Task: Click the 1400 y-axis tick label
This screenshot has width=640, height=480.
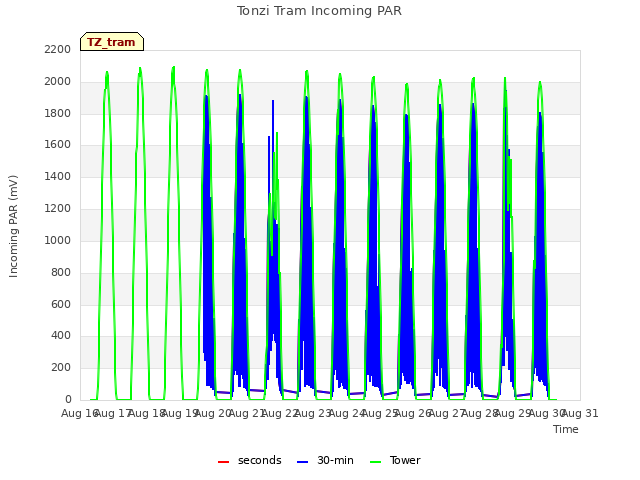Action: (x=58, y=176)
